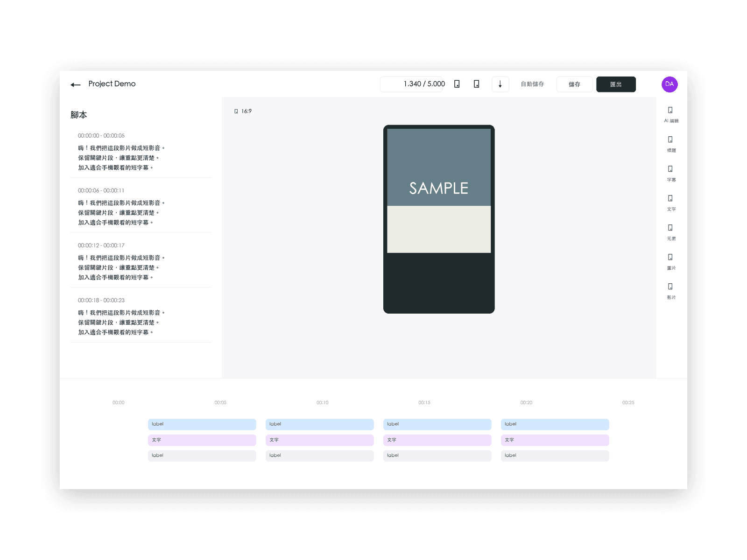Select the blue label clip under the 00:20 marker
The image size is (747, 560).
coord(555,424)
